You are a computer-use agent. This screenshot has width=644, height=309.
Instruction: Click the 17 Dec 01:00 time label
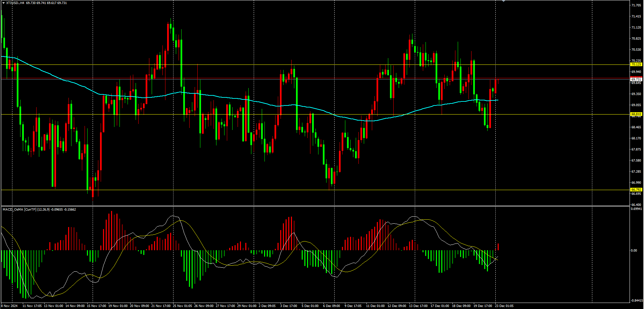[x=440, y=306]
